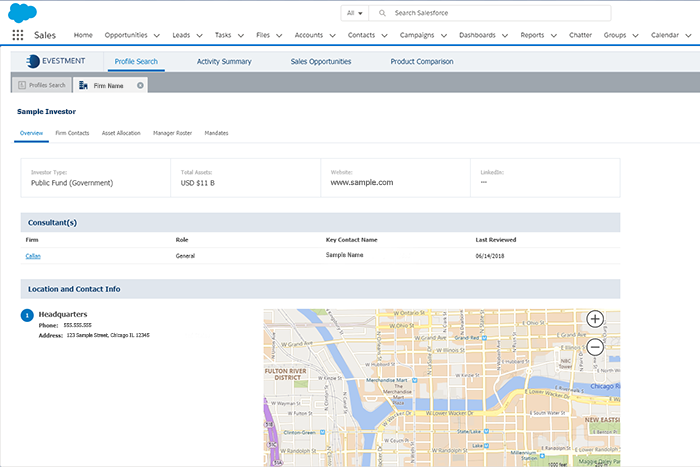This screenshot has width=700, height=467.
Task: Switch to the Activity Summary tab
Action: [224, 61]
